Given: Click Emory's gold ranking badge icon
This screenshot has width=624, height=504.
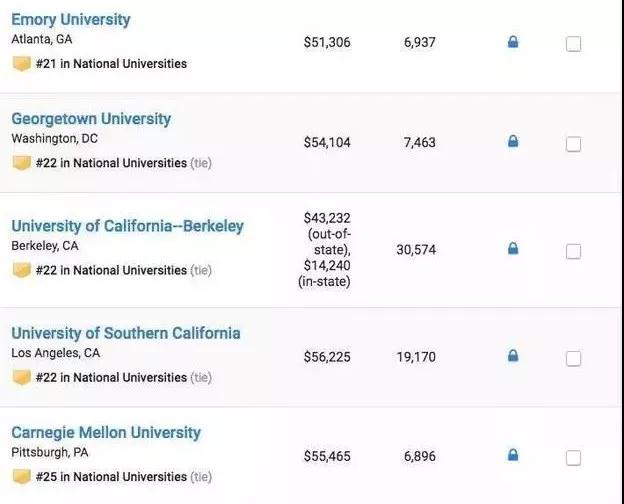Looking at the screenshot, I should pyautogui.click(x=21, y=63).
